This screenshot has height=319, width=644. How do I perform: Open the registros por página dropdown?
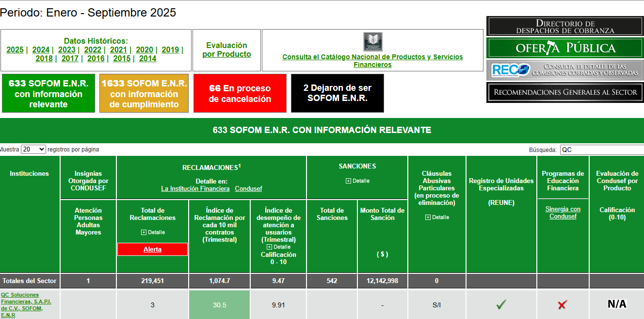(x=32, y=149)
